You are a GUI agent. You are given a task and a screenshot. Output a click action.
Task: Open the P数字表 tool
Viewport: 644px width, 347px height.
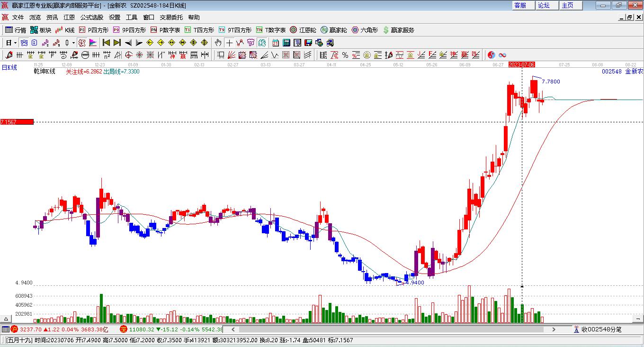click(x=165, y=30)
